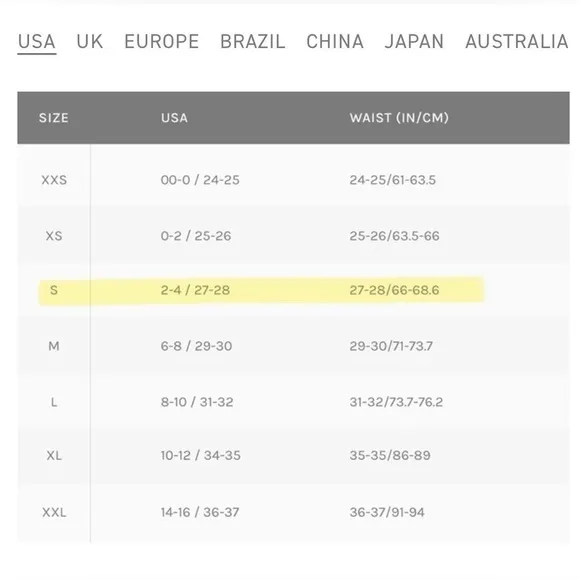The width and height of the screenshot is (580, 580).
Task: Open the JAPAN size tab
Action: coord(414,41)
